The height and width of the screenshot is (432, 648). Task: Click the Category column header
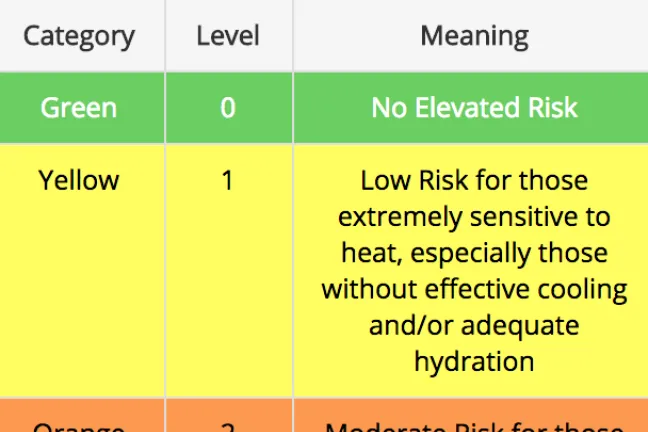[x=79, y=37]
